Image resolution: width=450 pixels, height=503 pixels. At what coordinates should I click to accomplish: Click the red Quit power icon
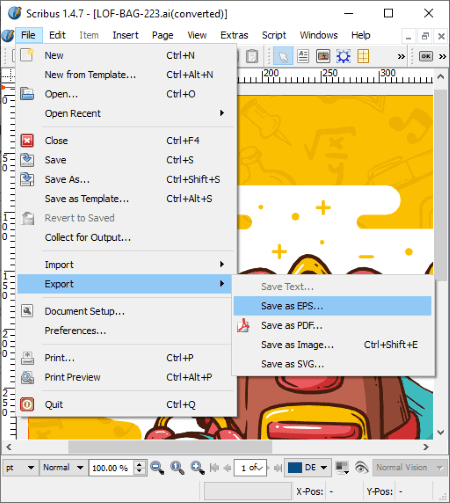pos(27,404)
